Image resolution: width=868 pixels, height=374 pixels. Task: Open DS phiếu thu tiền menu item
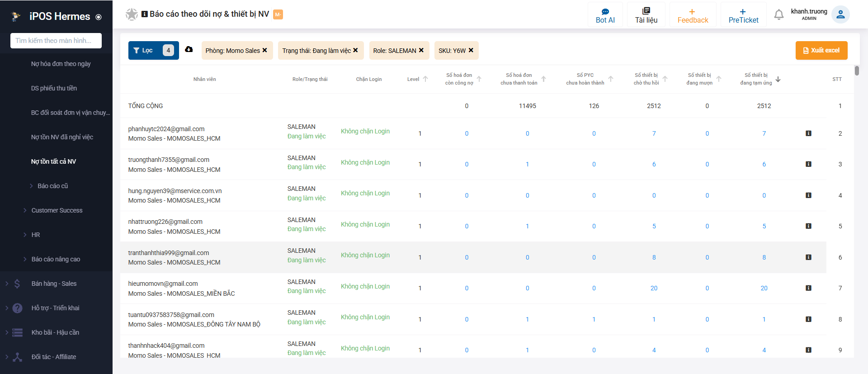coord(54,88)
